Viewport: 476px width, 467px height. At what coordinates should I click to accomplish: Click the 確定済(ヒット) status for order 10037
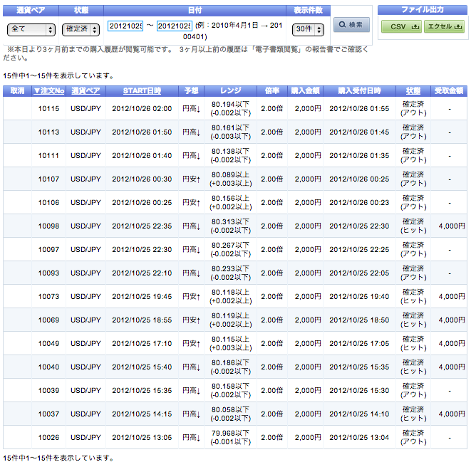tap(414, 414)
